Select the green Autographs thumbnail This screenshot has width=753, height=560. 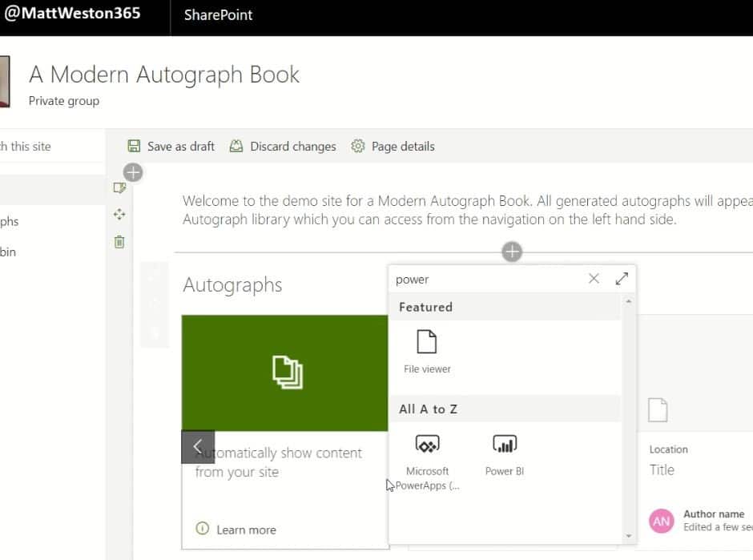[x=284, y=373]
